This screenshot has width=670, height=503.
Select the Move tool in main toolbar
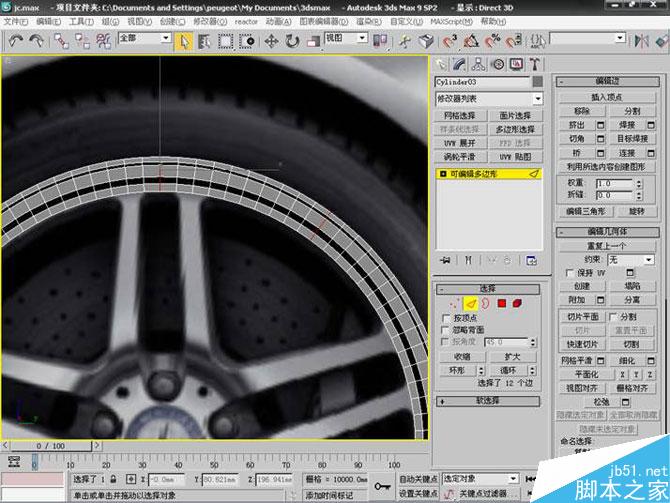(x=271, y=41)
